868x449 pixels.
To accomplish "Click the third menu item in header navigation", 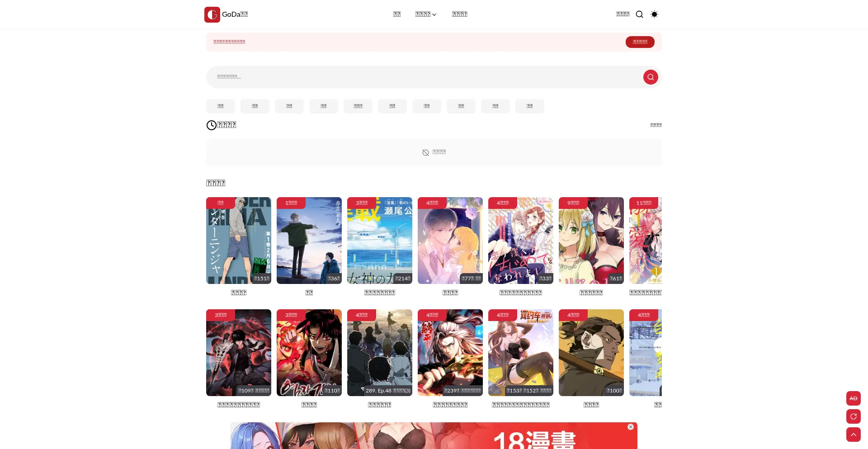I will pos(459,14).
